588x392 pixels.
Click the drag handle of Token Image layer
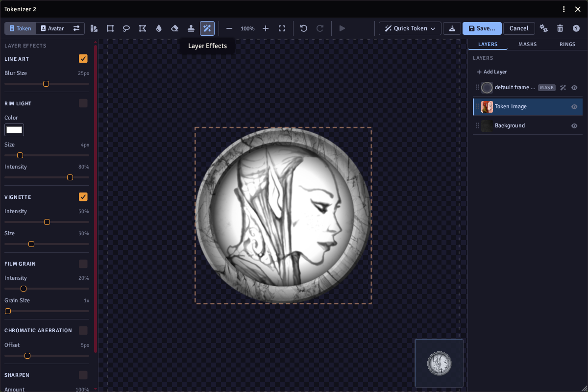pyautogui.click(x=477, y=107)
